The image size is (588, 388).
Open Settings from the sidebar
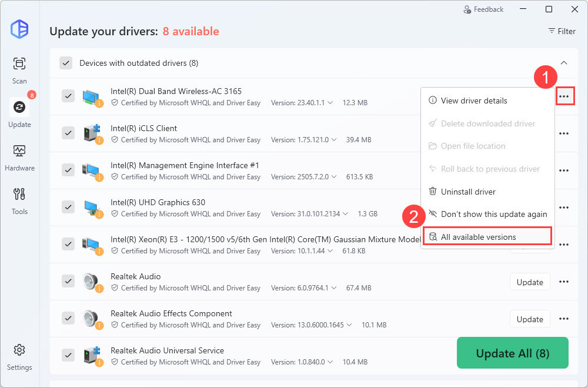(19, 356)
